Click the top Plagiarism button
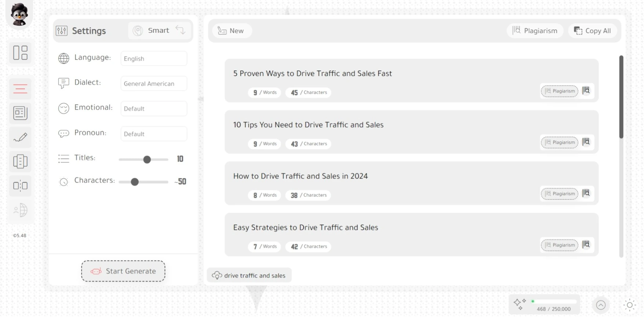This screenshot has width=644, height=317. click(535, 30)
